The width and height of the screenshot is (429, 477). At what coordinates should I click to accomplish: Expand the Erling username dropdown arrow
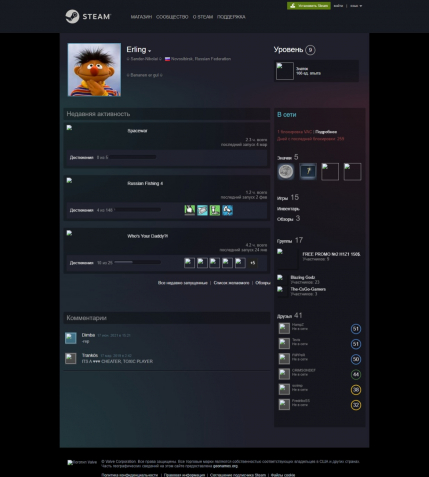click(150, 51)
